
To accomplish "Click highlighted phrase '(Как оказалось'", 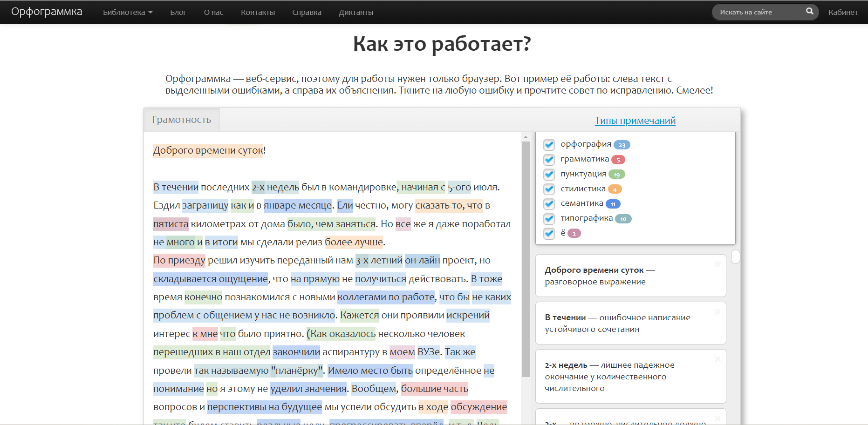I will (341, 334).
